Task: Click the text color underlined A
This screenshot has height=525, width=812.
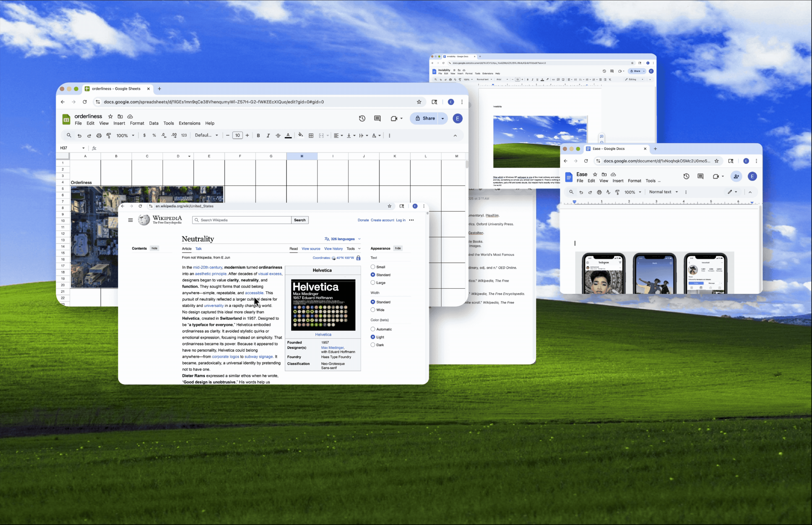Action: (288, 135)
